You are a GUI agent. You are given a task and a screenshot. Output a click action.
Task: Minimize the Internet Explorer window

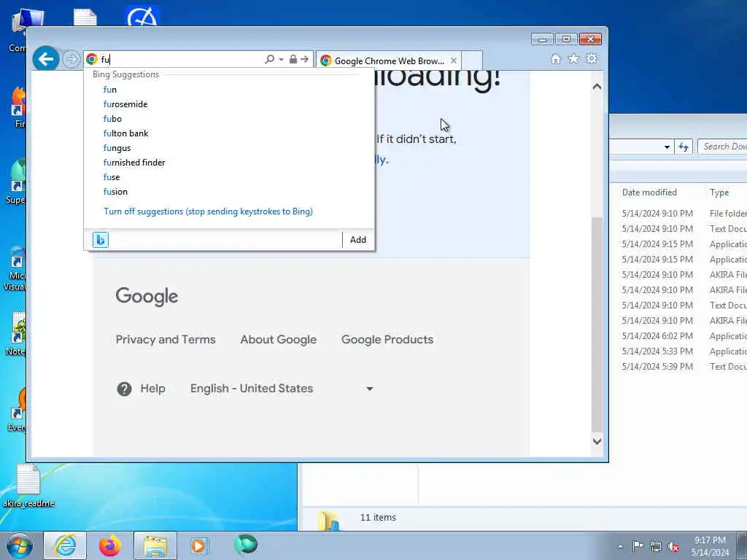(x=542, y=39)
